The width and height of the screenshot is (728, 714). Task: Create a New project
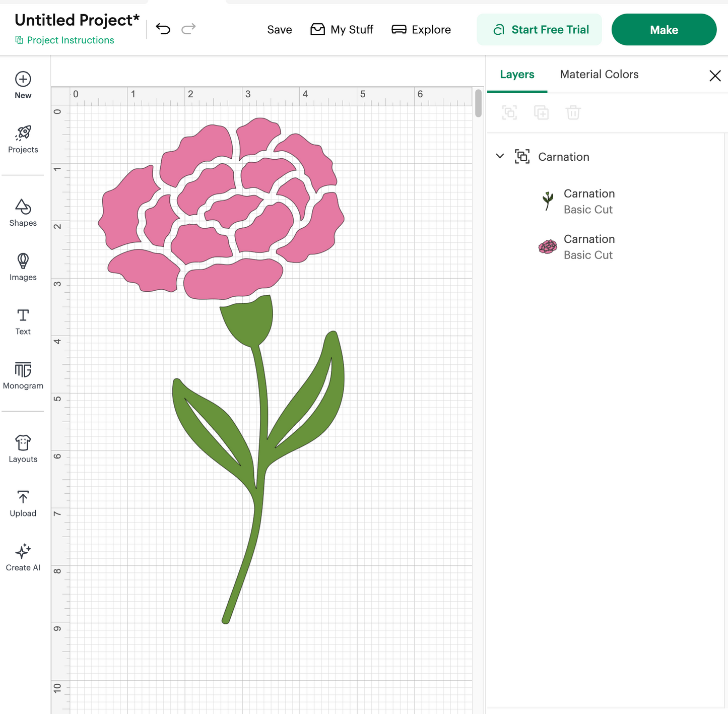(x=23, y=85)
